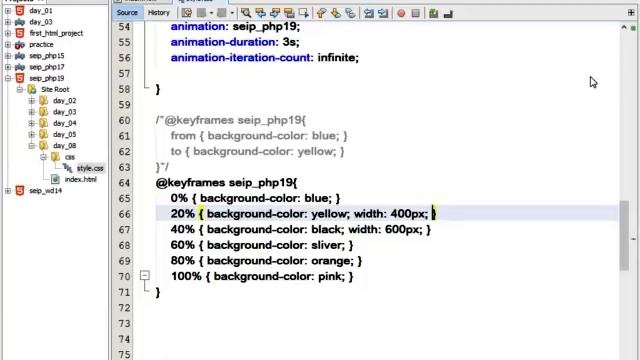Select the seip_php15 project name

(x=47, y=56)
